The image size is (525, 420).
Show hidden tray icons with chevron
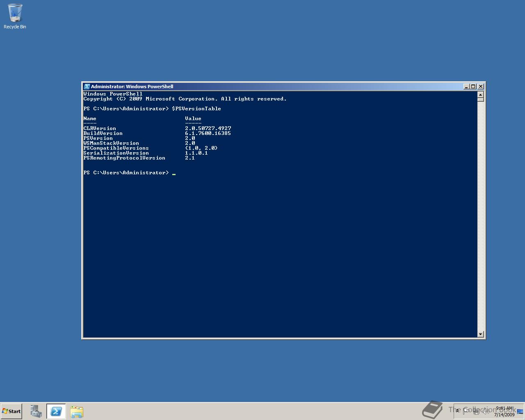coord(458,411)
